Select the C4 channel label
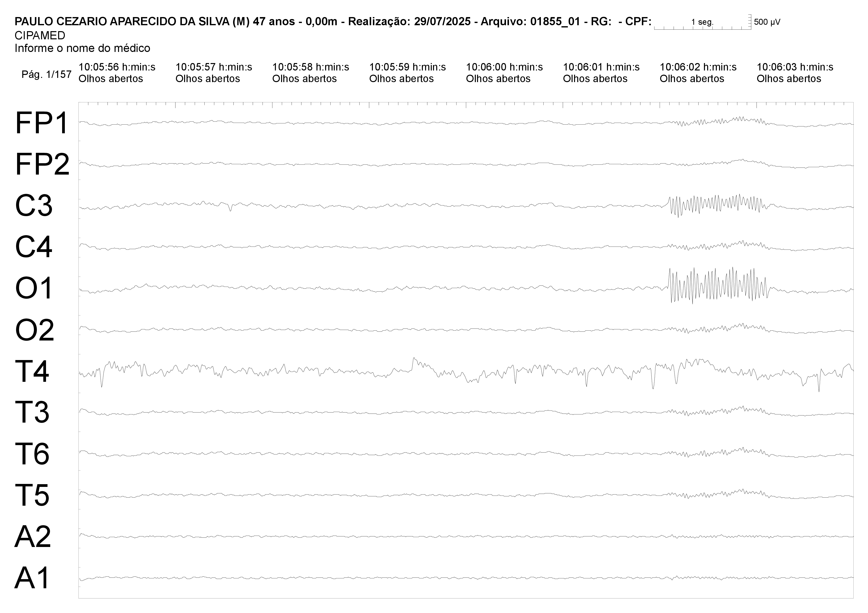This screenshot has height=613, width=868. (34, 247)
